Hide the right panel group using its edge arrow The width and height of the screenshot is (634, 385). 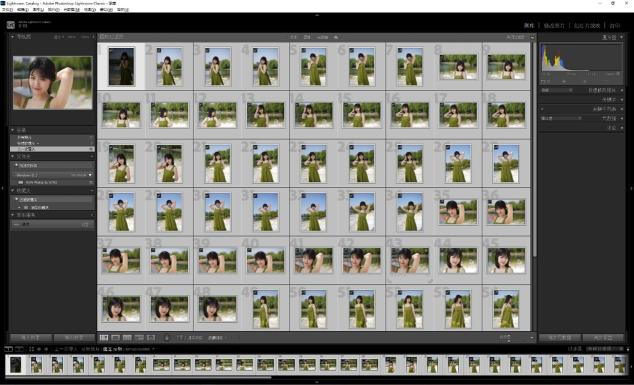631,188
